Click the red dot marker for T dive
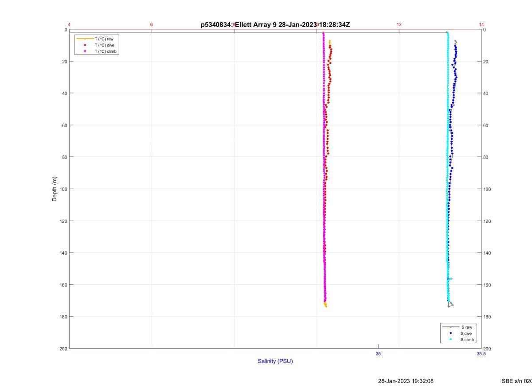The width and height of the screenshot is (532, 392). tap(85, 45)
